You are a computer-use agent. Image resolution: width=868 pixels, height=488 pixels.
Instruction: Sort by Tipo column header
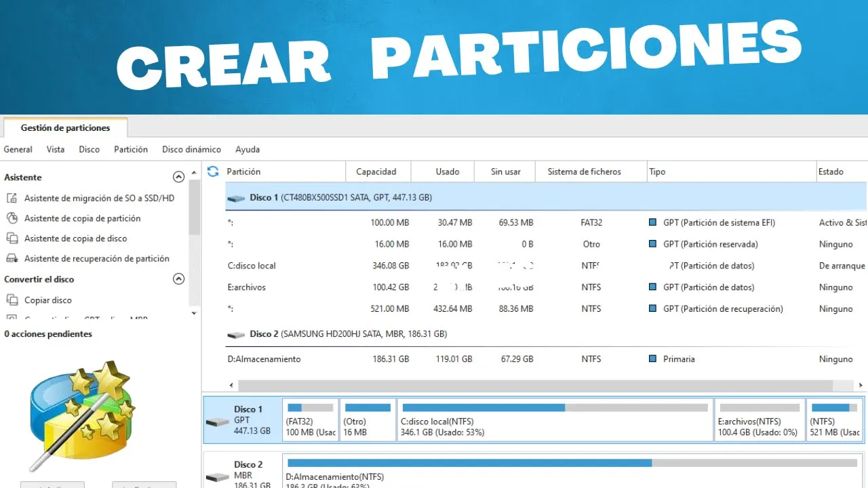click(x=731, y=171)
